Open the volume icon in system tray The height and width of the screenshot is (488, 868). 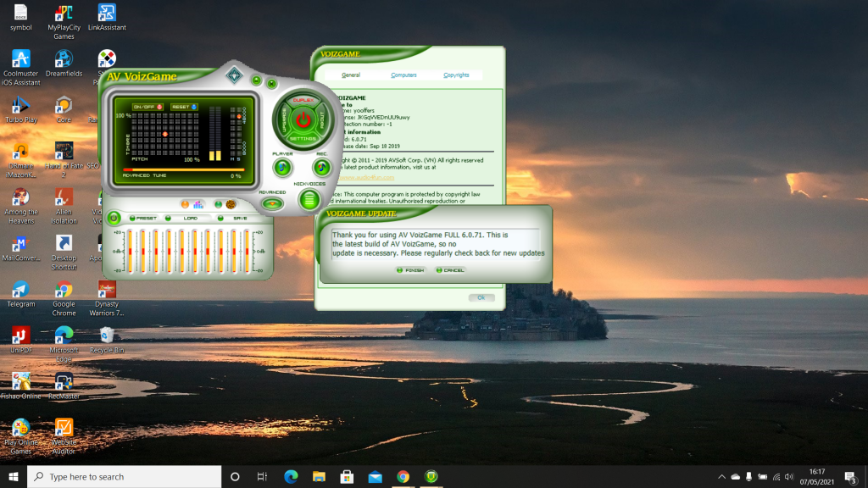[789, 476]
